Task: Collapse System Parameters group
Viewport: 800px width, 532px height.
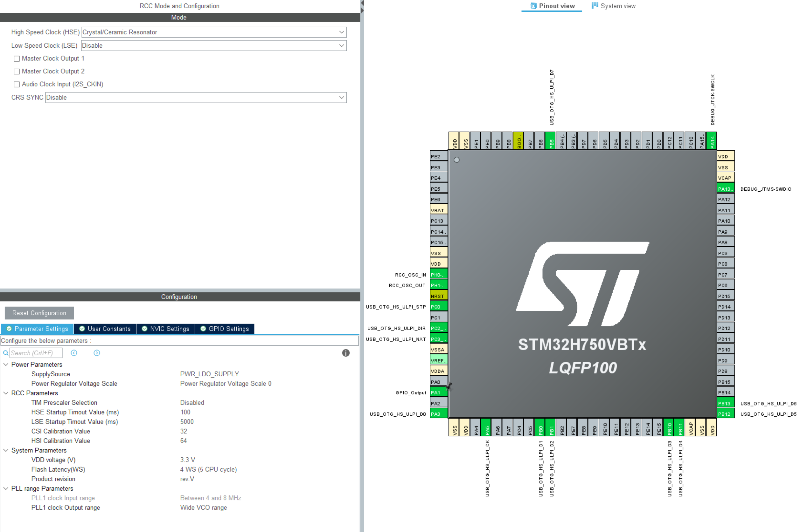Action: pyautogui.click(x=6, y=450)
